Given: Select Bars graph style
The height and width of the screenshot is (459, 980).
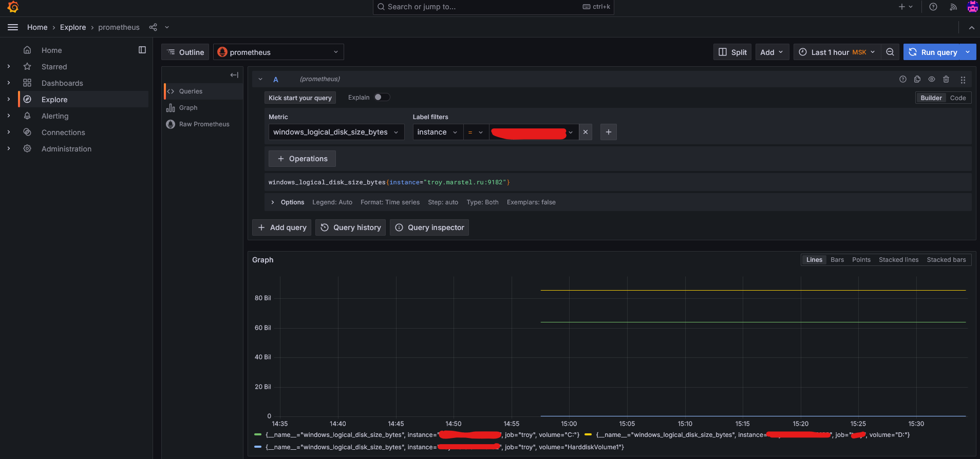Looking at the screenshot, I should point(837,260).
